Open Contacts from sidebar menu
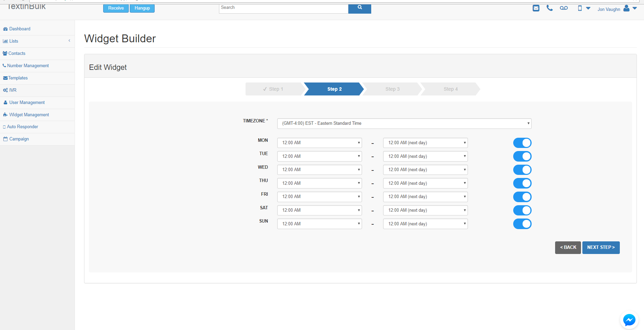 pyautogui.click(x=17, y=54)
